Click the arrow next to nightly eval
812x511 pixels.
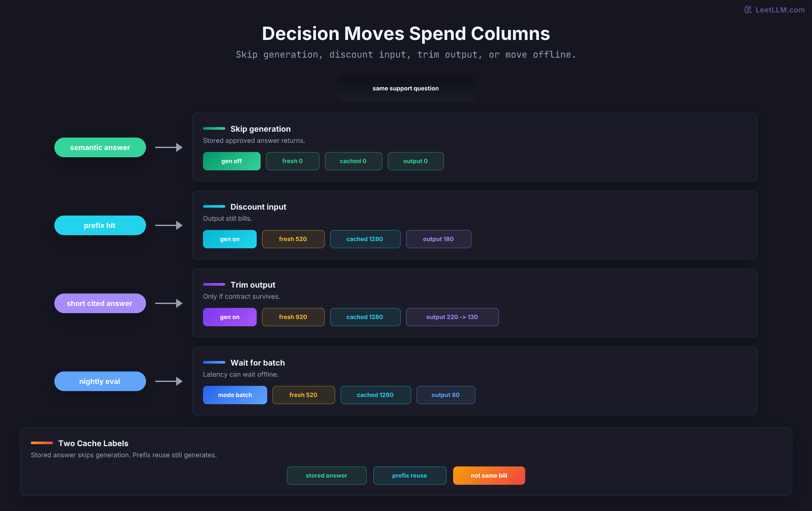(x=169, y=381)
